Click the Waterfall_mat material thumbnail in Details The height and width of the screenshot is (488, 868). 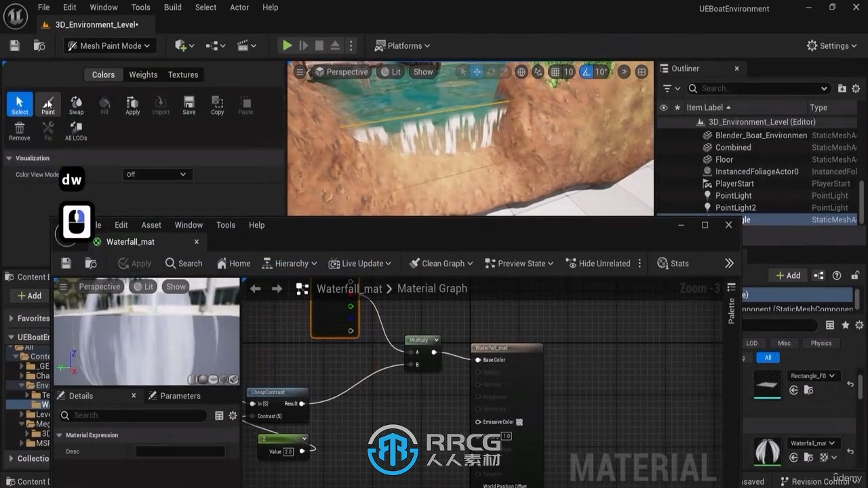[768, 451]
